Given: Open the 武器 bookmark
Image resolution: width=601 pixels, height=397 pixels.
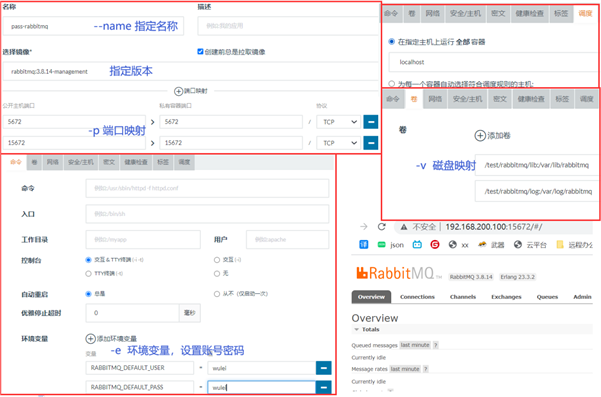Looking at the screenshot, I should (x=491, y=245).
